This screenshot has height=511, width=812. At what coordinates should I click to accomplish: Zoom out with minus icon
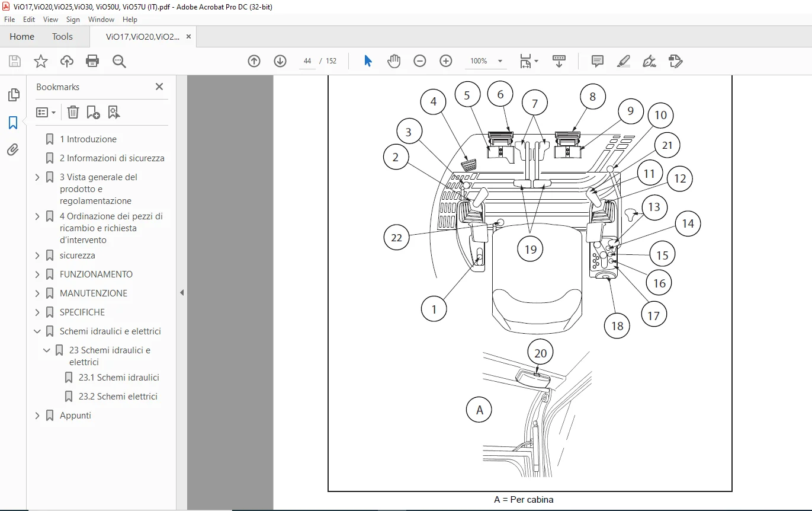420,61
